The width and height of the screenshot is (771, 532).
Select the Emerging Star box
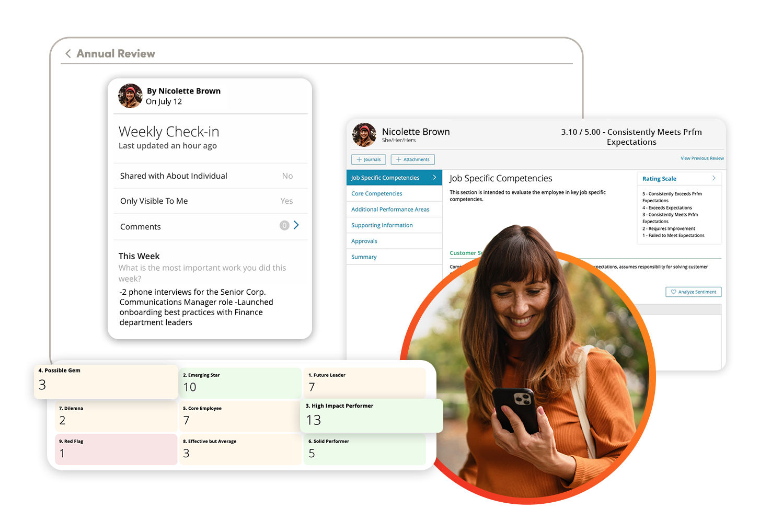[x=240, y=384]
